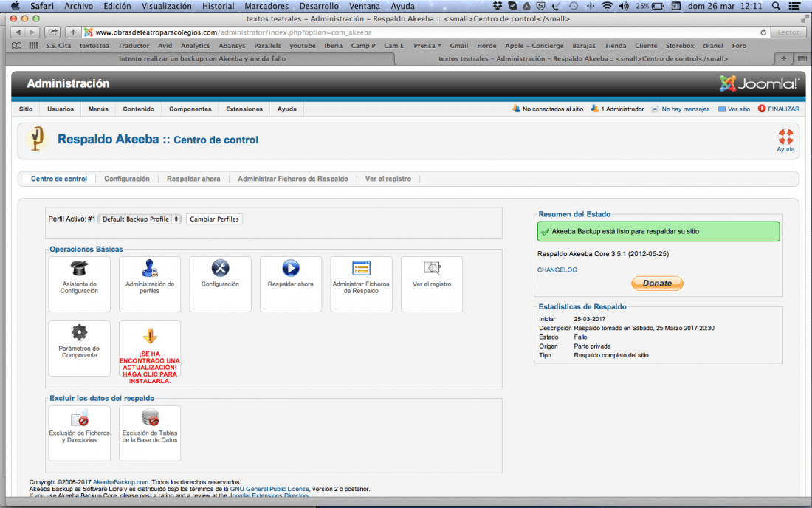Open Parámetros del Componente gear icon
Viewport: 812px width, 508px height.
(x=79, y=332)
